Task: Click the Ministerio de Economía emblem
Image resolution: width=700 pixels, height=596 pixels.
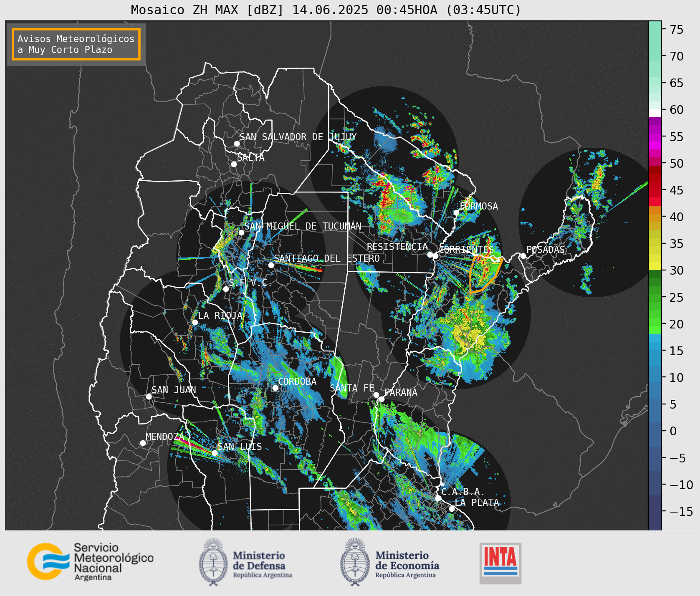Action: click(355, 562)
